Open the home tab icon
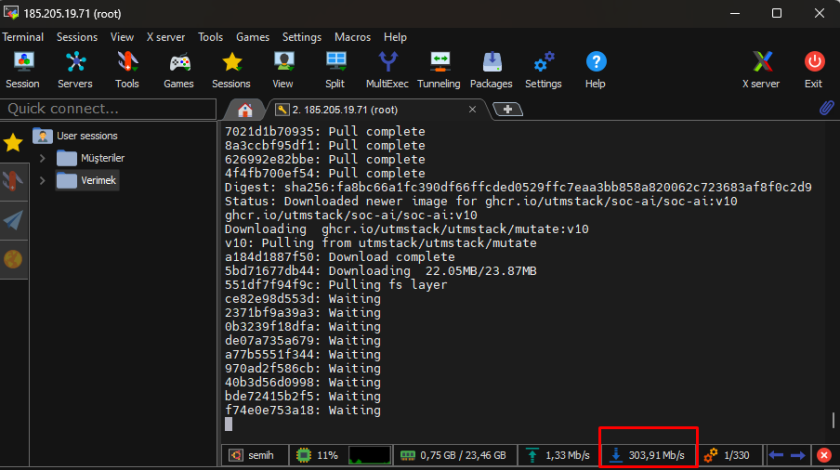 (x=244, y=109)
